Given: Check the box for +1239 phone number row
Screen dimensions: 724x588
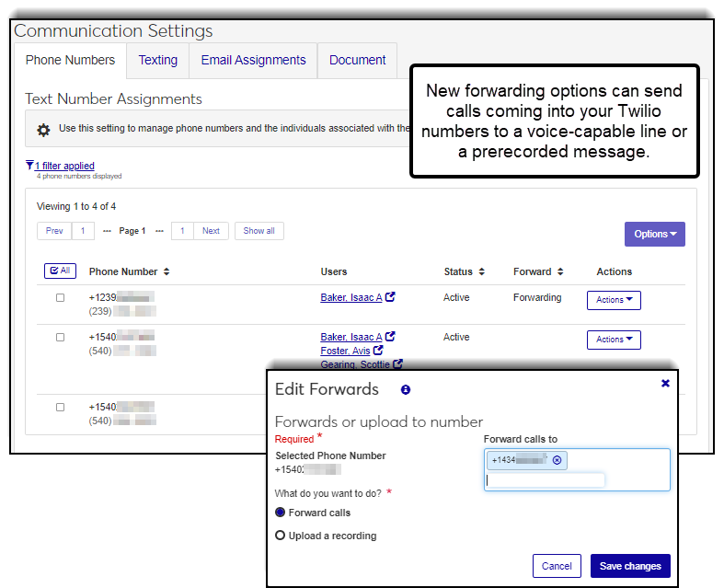Looking at the screenshot, I should coord(60,297).
